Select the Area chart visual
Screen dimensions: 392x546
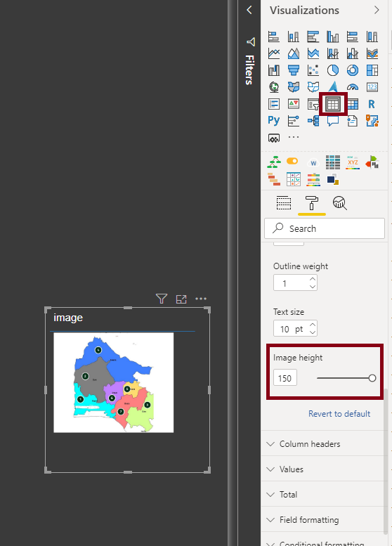coord(294,53)
